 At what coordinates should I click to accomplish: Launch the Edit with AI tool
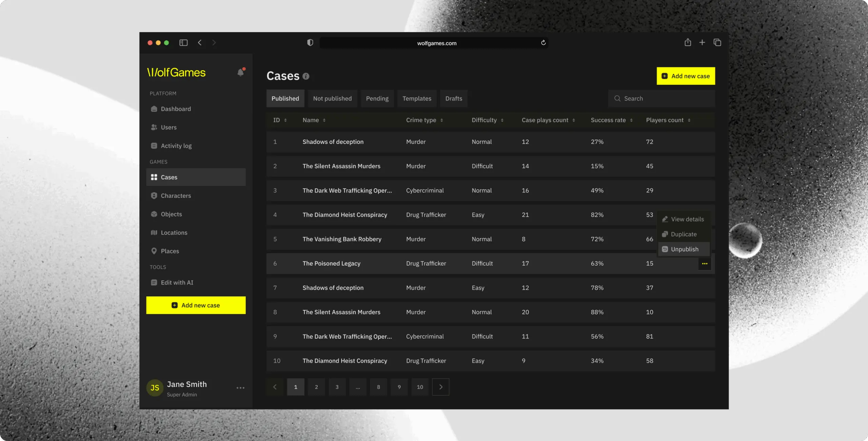pyautogui.click(x=177, y=282)
